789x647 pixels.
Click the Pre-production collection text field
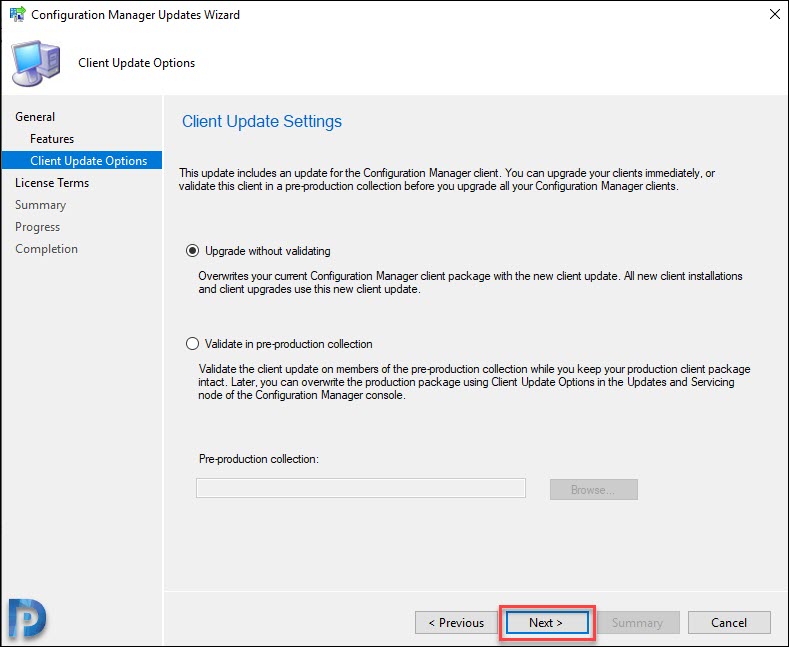[x=361, y=488]
